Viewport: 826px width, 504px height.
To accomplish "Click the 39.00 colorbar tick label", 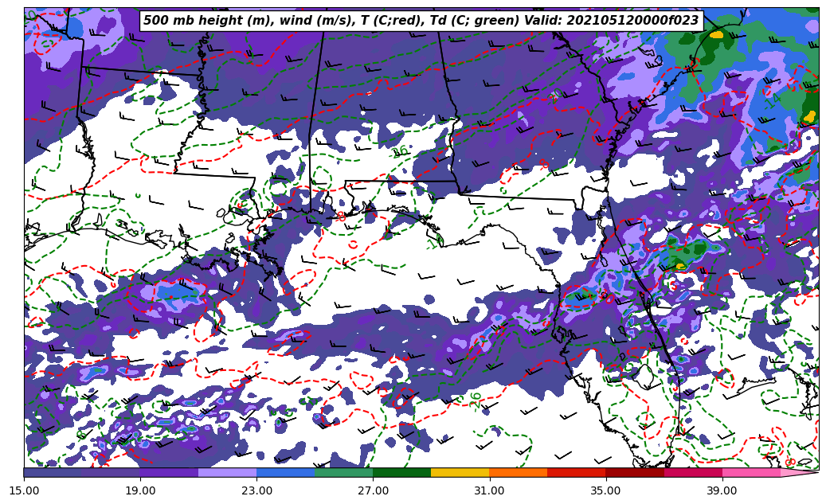I will point(722,490).
